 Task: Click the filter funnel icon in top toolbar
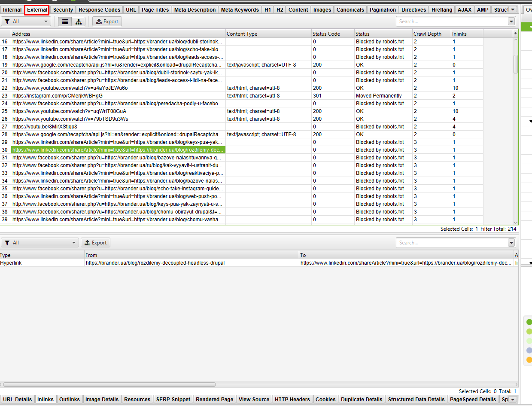pos(7,21)
